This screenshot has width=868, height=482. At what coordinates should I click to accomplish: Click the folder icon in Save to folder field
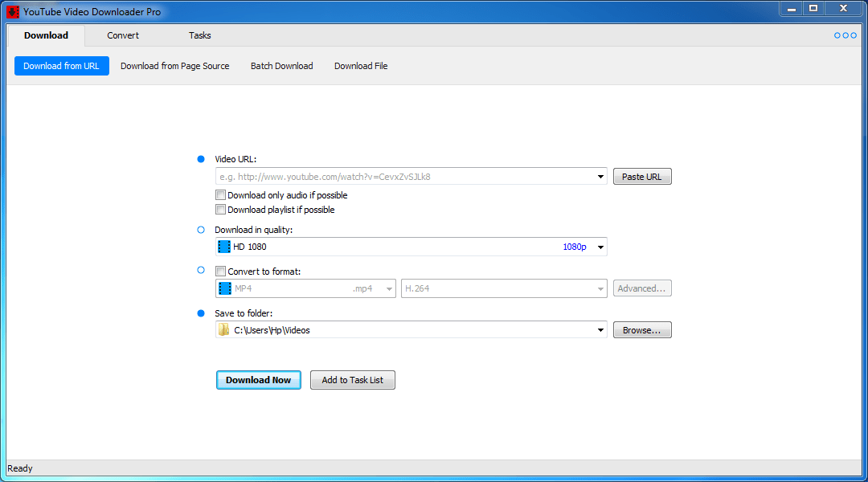[223, 330]
